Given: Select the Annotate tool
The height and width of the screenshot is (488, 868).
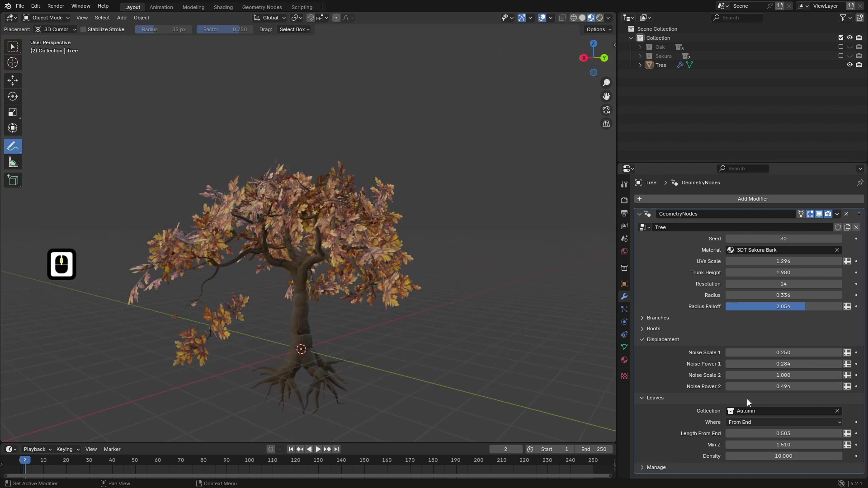Looking at the screenshot, I should pos(13,145).
